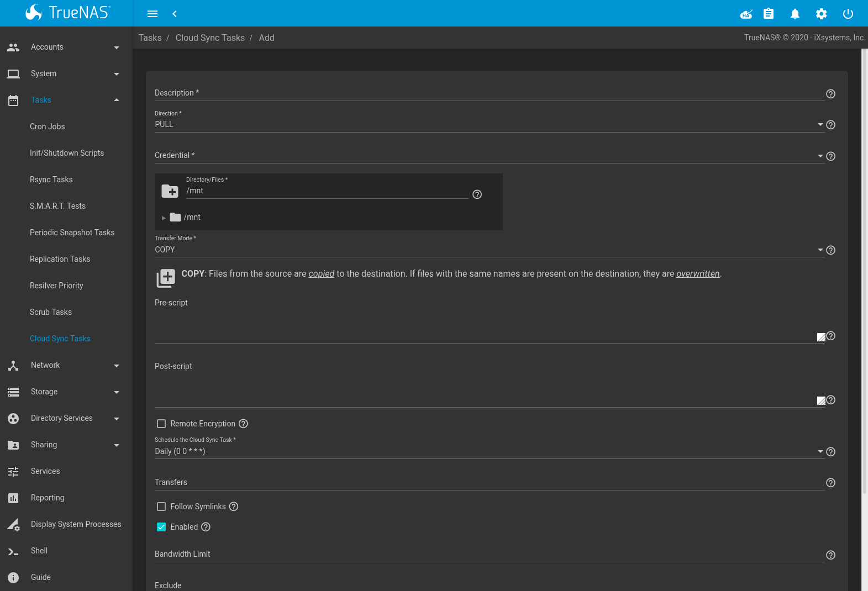Open Replication Tasks in sidebar
This screenshot has height=591, width=868.
(x=60, y=259)
